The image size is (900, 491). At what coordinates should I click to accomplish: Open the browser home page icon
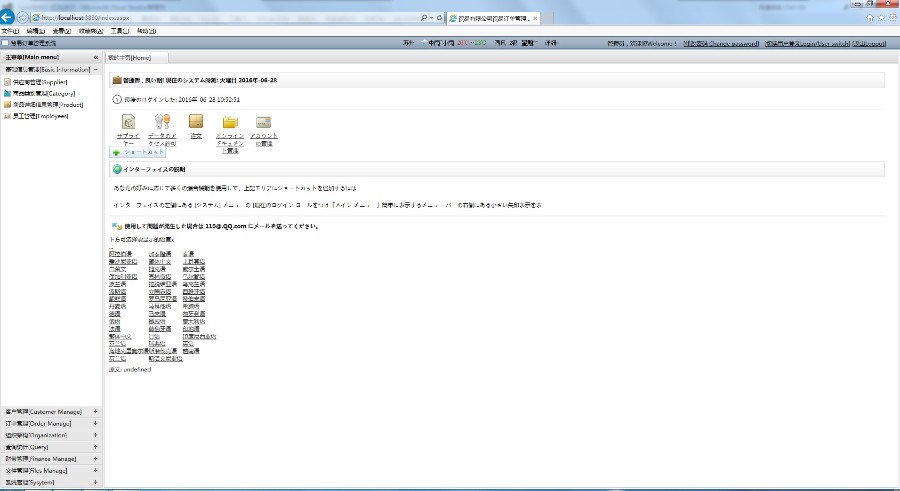[870, 18]
